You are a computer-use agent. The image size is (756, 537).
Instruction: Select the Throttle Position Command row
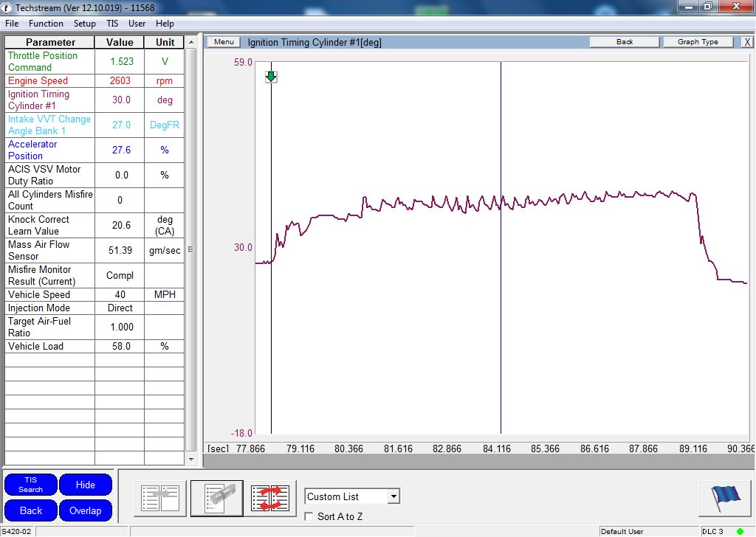pyautogui.click(x=94, y=62)
